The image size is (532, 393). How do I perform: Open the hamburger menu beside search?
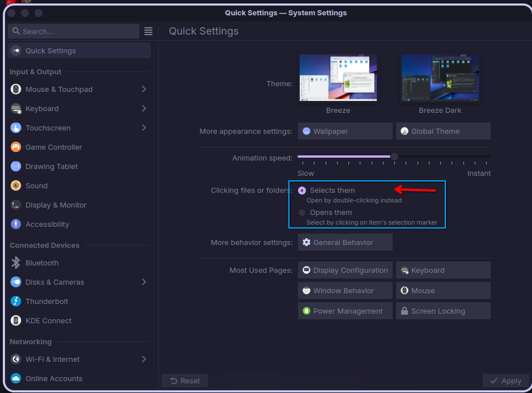pos(148,31)
